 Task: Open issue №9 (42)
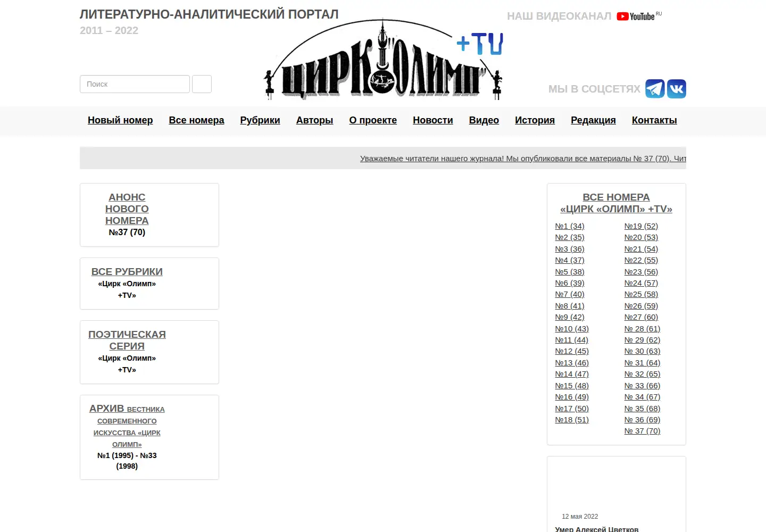[570, 317]
